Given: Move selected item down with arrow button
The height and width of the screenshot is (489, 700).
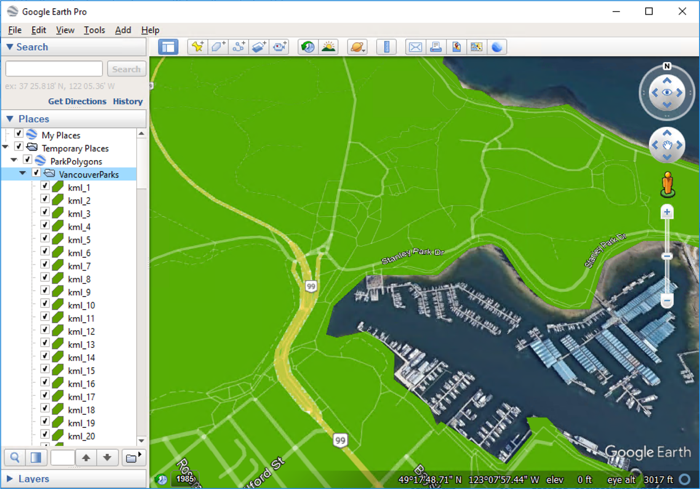Looking at the screenshot, I should 107,457.
